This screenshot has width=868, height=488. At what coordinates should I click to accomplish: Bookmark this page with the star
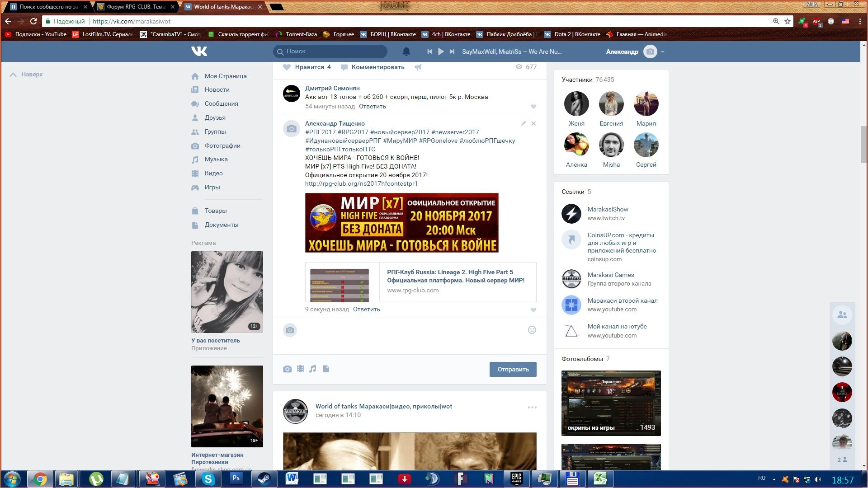tap(787, 21)
